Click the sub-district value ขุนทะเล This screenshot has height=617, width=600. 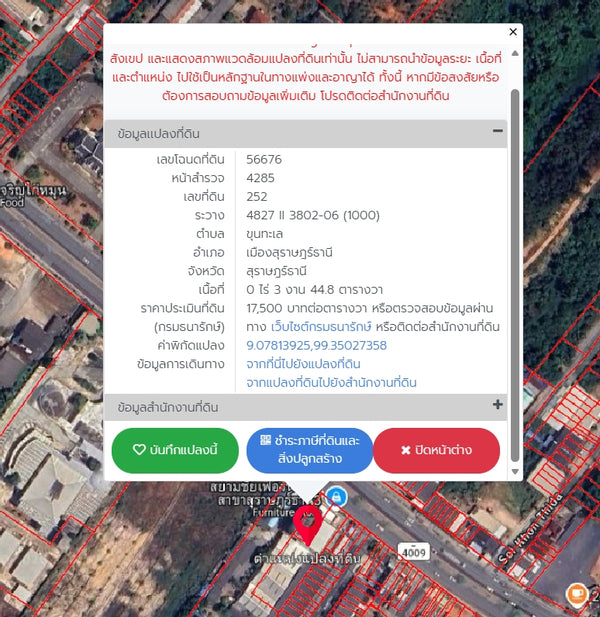point(264,234)
